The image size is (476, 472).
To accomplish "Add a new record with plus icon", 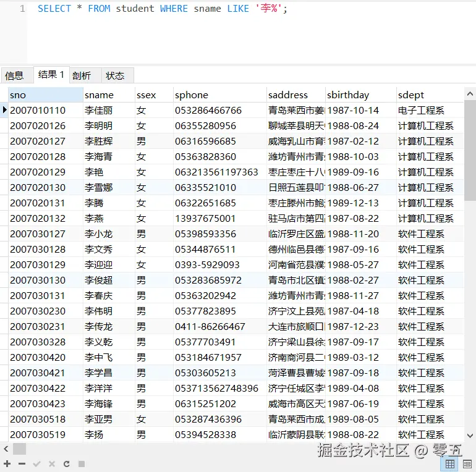I will (x=7, y=463).
